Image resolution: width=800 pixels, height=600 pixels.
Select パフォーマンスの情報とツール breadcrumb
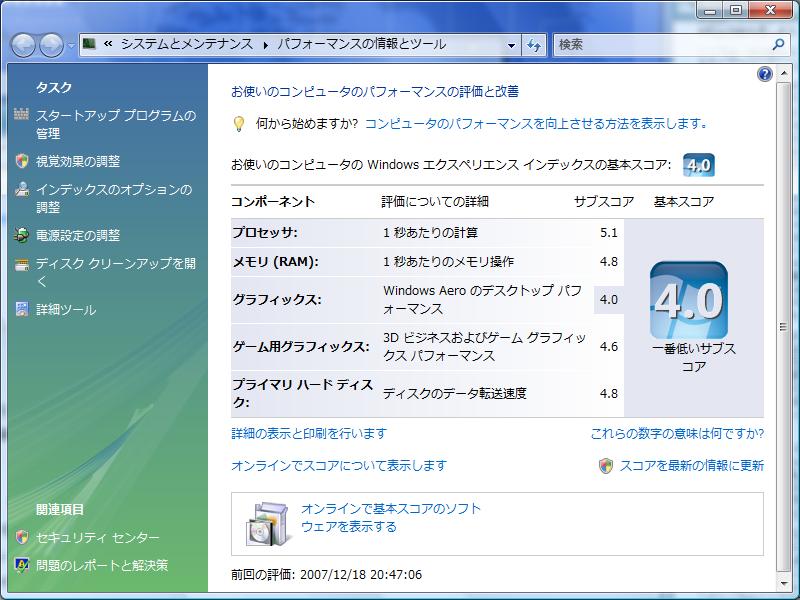[362, 44]
